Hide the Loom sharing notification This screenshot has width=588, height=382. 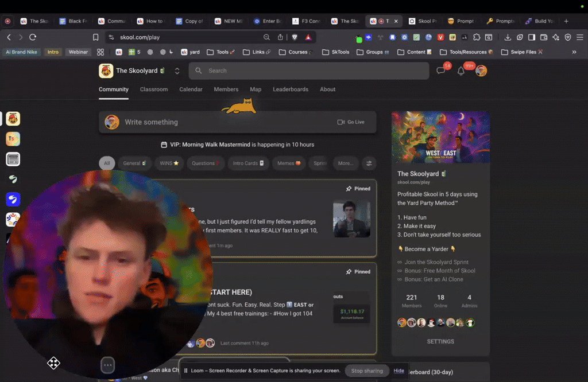tap(399, 371)
